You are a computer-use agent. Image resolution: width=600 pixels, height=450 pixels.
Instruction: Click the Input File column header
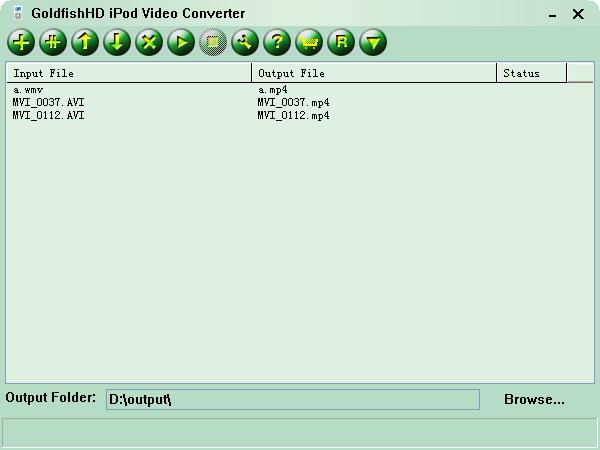(x=129, y=73)
